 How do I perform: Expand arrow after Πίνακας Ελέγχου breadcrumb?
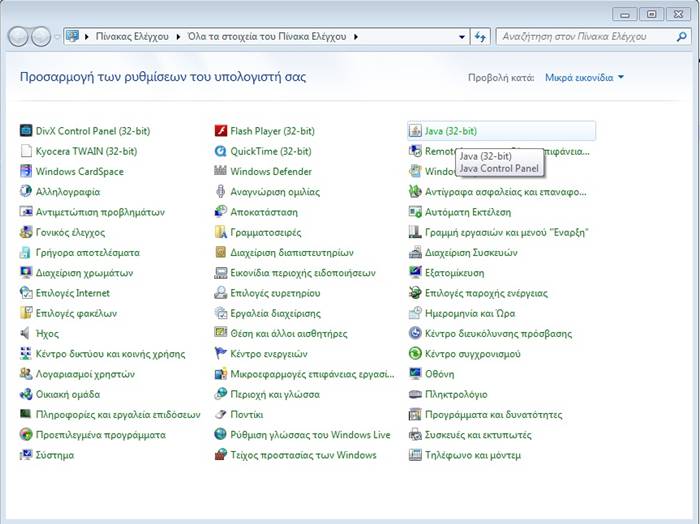point(178,37)
